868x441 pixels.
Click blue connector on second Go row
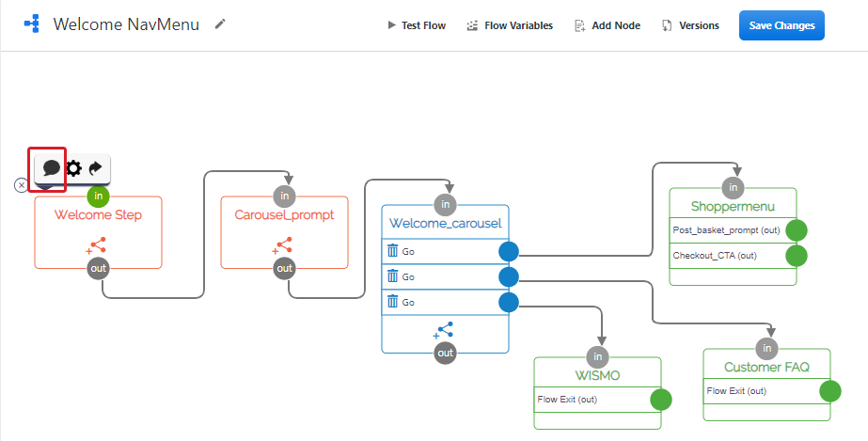pos(509,276)
